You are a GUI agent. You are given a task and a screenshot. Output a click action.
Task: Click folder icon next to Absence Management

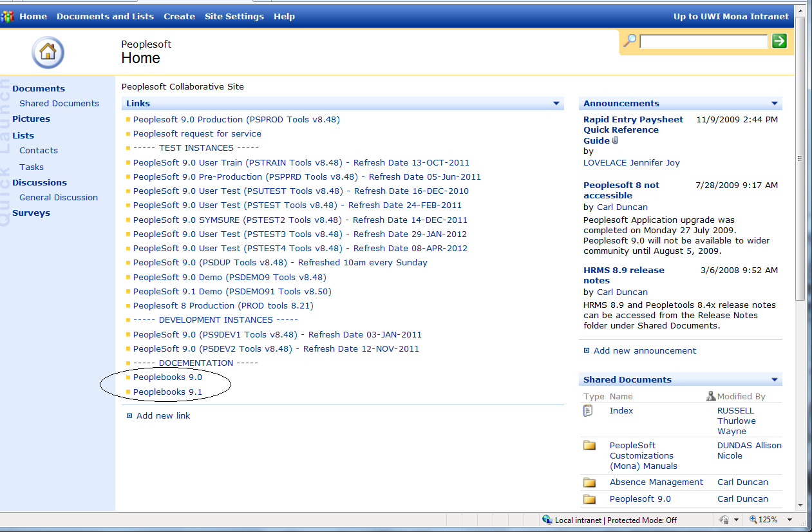click(x=589, y=482)
